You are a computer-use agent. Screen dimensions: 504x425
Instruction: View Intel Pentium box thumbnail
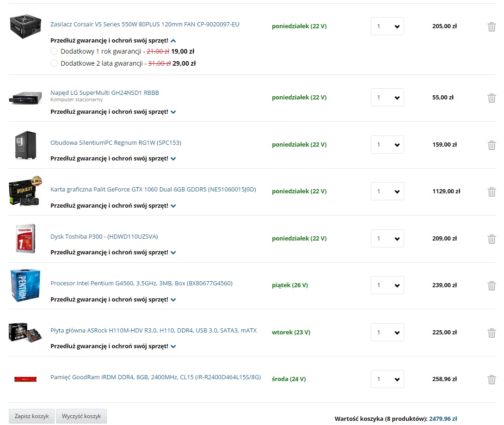(x=25, y=285)
